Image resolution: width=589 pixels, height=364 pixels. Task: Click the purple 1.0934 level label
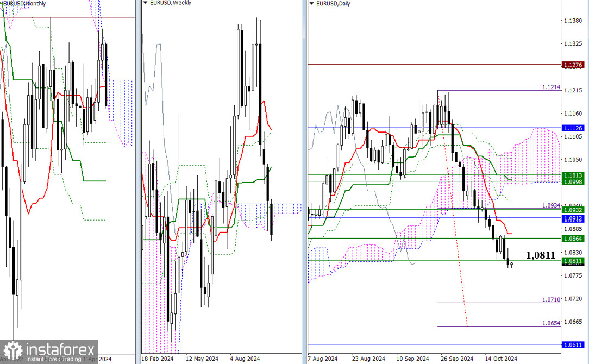(x=551, y=205)
